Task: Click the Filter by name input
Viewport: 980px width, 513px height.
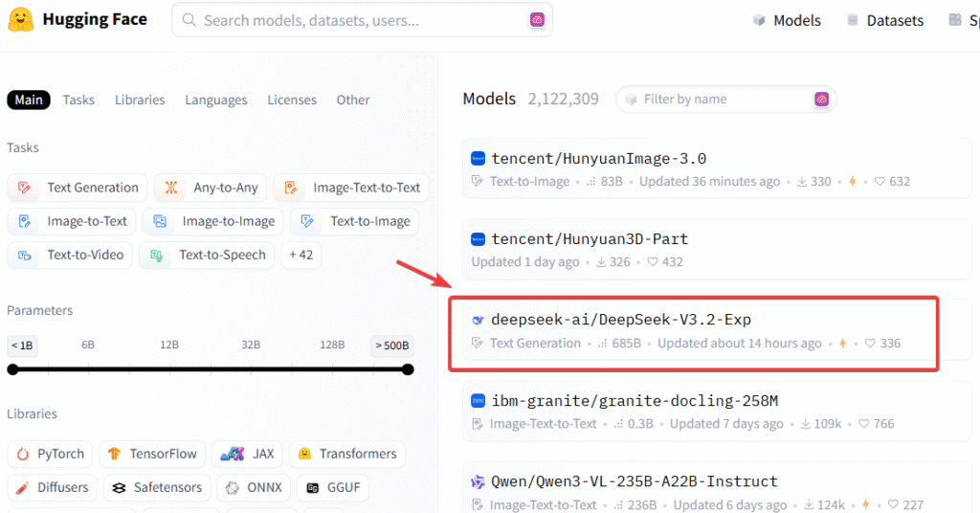Action: coord(723,100)
